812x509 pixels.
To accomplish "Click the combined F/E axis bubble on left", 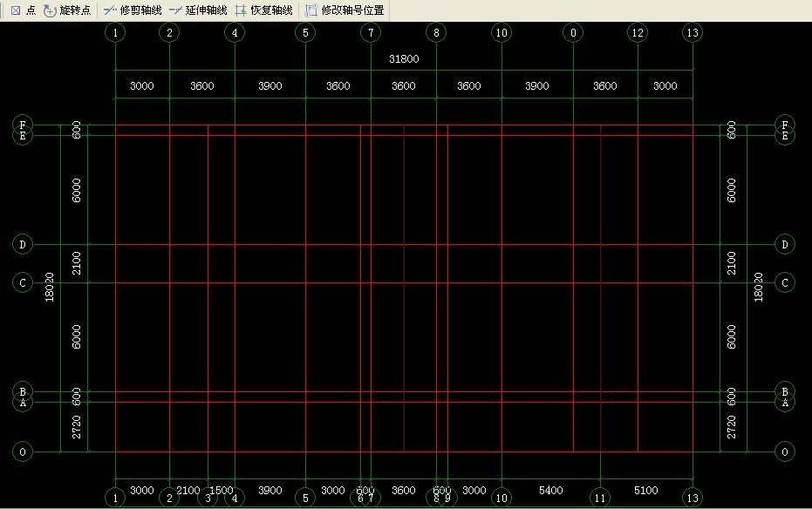I will point(22,131).
